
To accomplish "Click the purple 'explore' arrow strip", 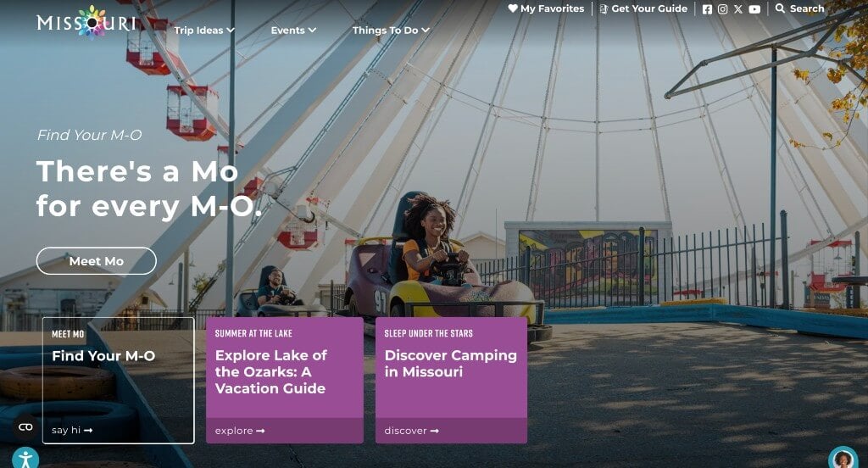I will tap(285, 431).
